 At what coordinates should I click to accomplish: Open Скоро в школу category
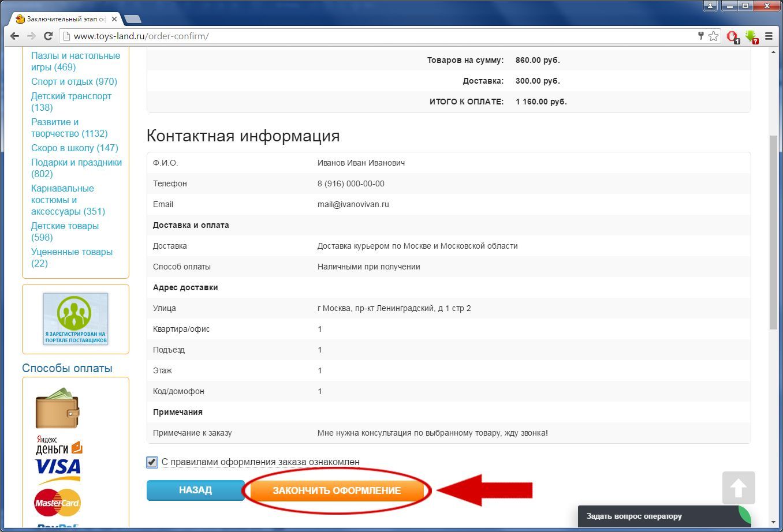pyautogui.click(x=74, y=148)
